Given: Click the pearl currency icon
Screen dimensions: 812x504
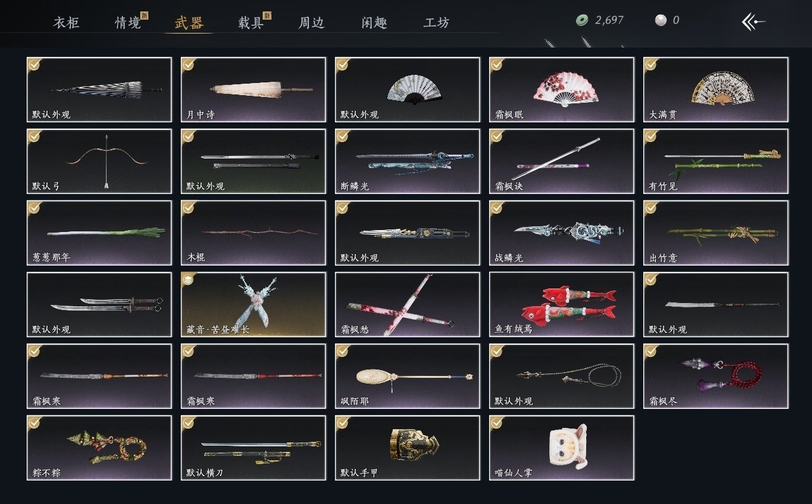Looking at the screenshot, I should point(660,20).
